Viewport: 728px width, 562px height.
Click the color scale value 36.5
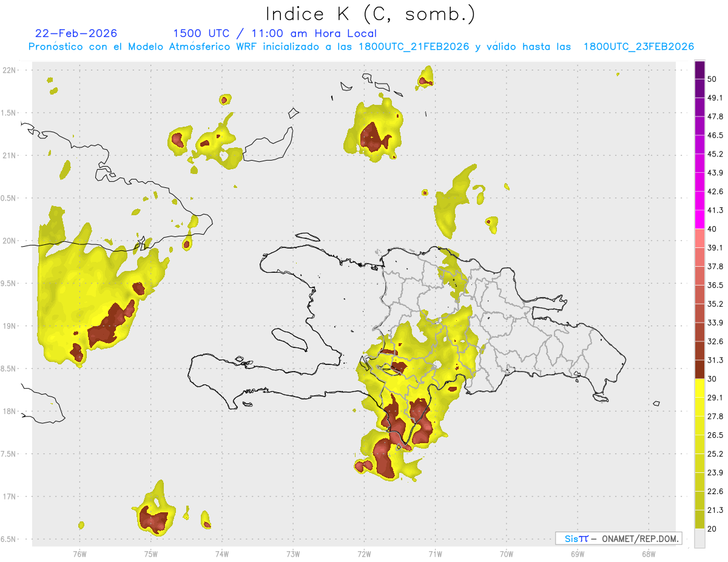coord(715,286)
